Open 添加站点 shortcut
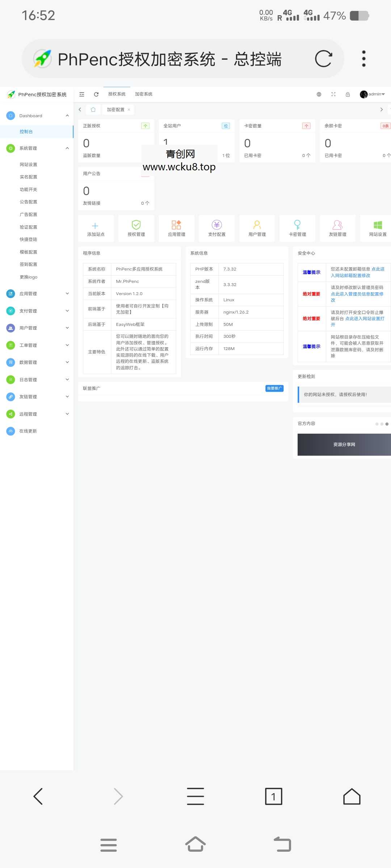This screenshot has width=391, height=868. click(96, 229)
